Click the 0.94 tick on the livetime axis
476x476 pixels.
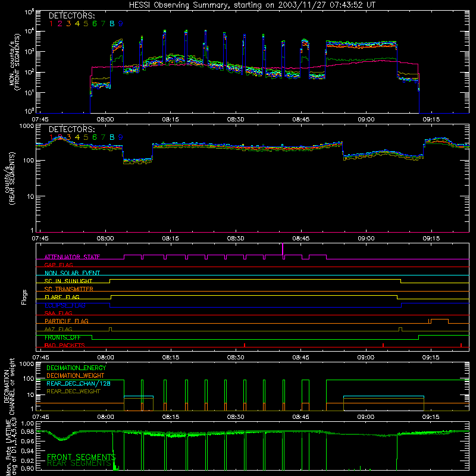pos(27,450)
